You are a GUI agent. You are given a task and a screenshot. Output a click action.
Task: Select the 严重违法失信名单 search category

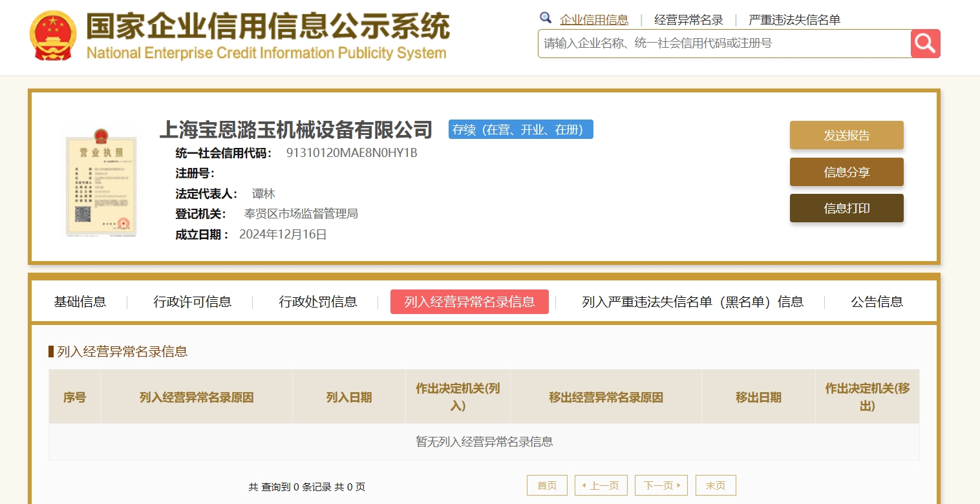[x=794, y=19]
